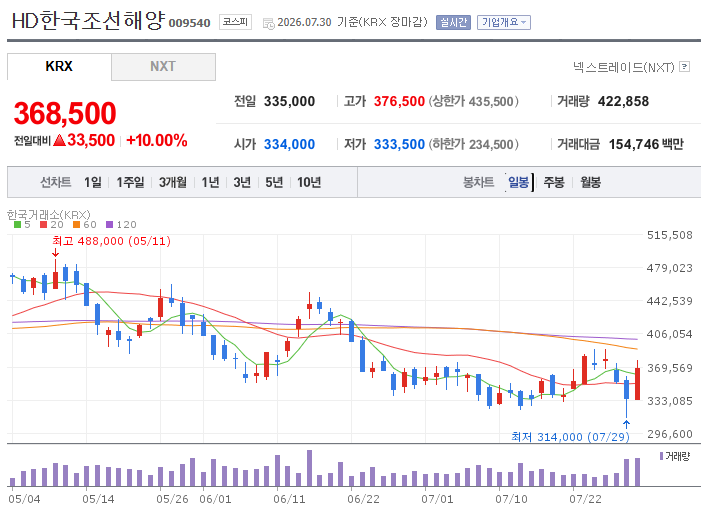Select the 3년 line chart period
Screen dimensions: 701x511
(242, 182)
